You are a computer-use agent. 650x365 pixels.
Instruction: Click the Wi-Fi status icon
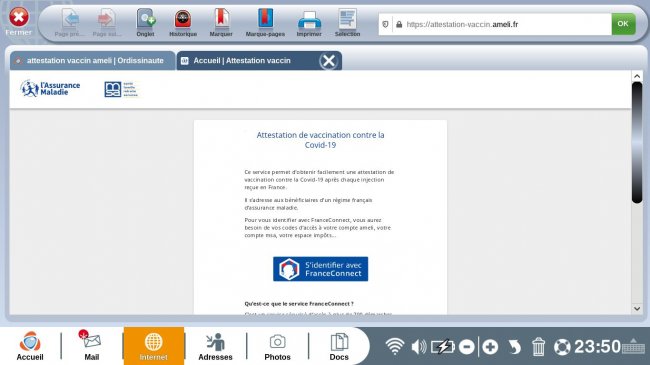[x=395, y=346]
